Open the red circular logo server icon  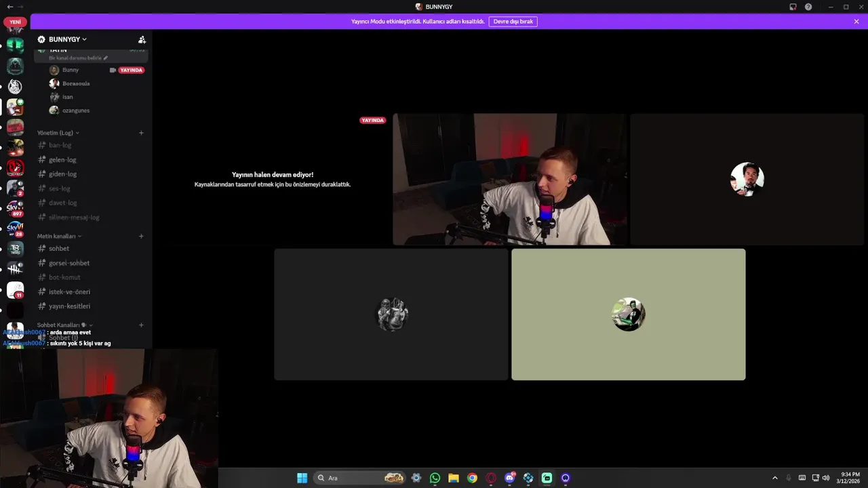tap(15, 167)
